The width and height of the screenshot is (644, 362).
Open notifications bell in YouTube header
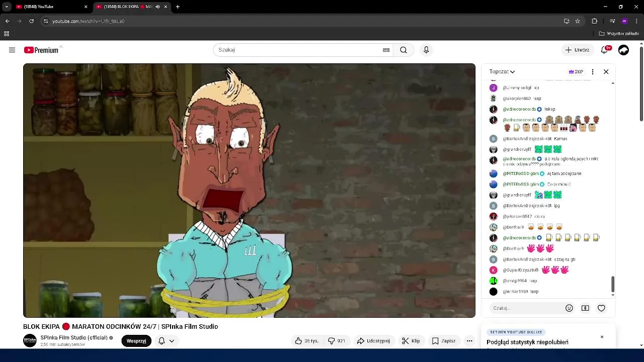(x=605, y=50)
